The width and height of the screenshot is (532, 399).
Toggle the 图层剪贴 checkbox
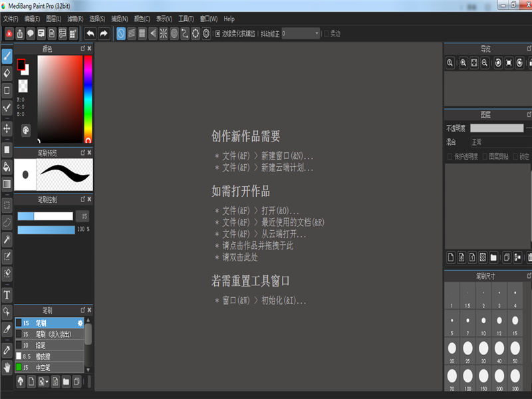pyautogui.click(x=485, y=156)
